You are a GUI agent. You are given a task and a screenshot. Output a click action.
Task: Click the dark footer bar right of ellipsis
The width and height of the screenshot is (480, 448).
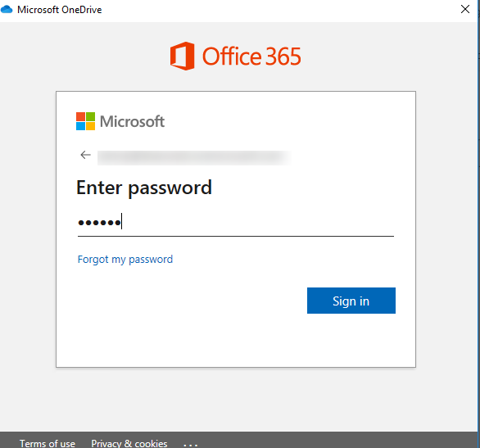(337, 441)
